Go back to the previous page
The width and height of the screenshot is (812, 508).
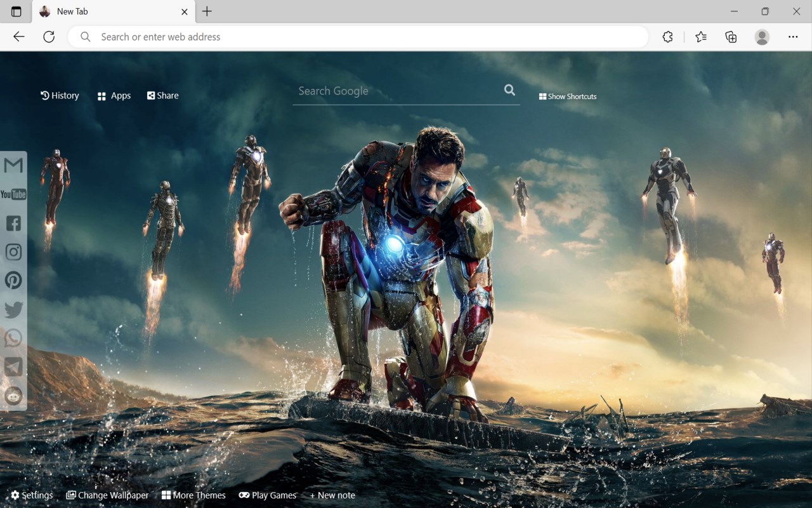(19, 37)
